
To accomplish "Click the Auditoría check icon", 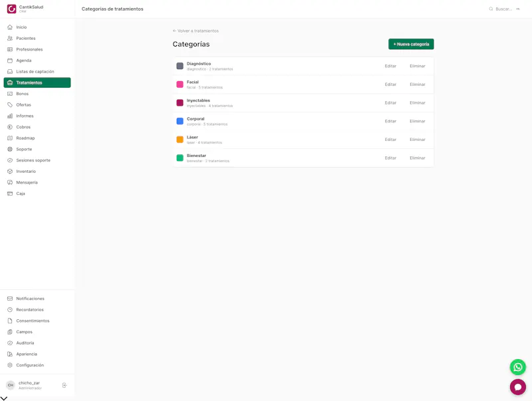I will click(x=10, y=343).
